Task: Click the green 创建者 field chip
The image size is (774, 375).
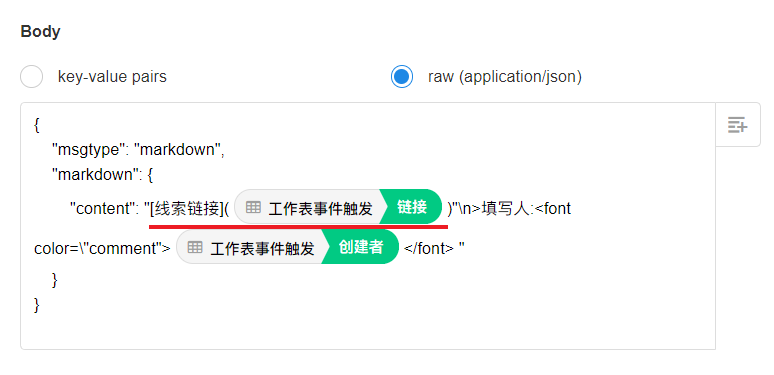Action: (361, 247)
